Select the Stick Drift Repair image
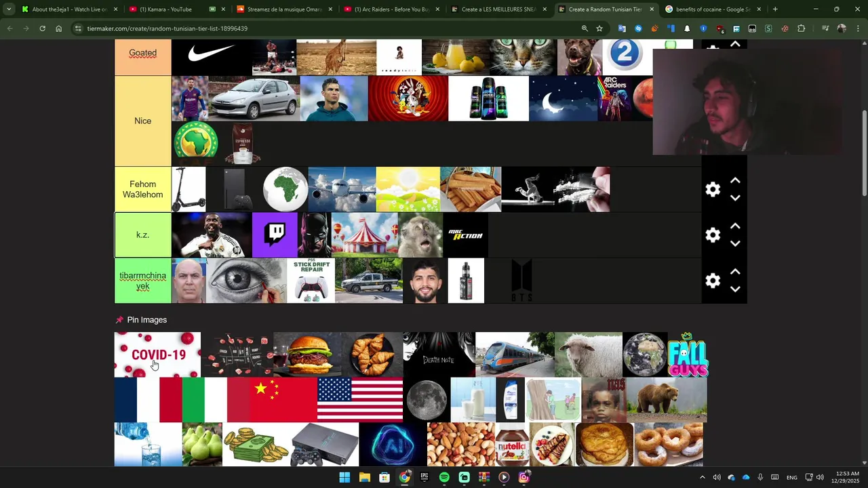Image resolution: width=868 pixels, height=488 pixels. pyautogui.click(x=311, y=281)
